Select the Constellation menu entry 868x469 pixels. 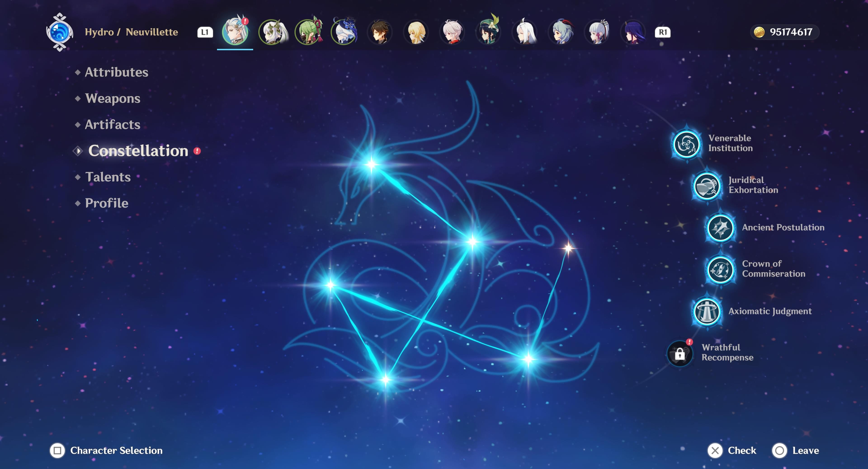pyautogui.click(x=138, y=151)
